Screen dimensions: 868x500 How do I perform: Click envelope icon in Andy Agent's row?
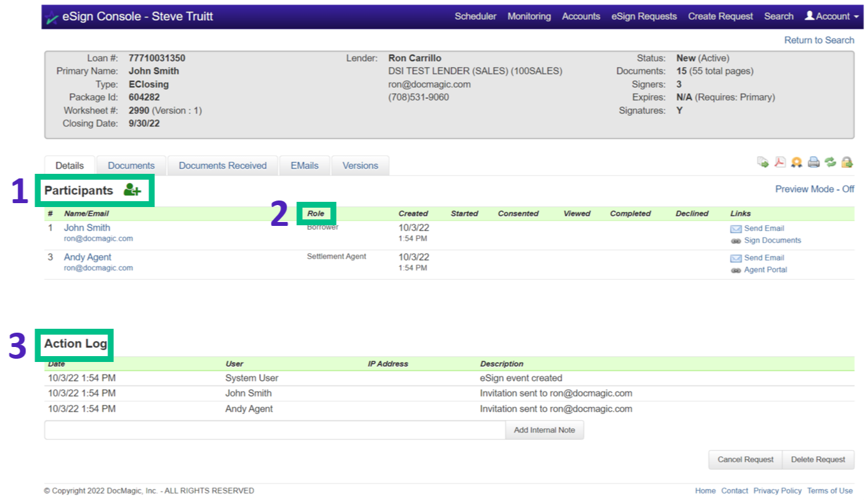coord(736,258)
